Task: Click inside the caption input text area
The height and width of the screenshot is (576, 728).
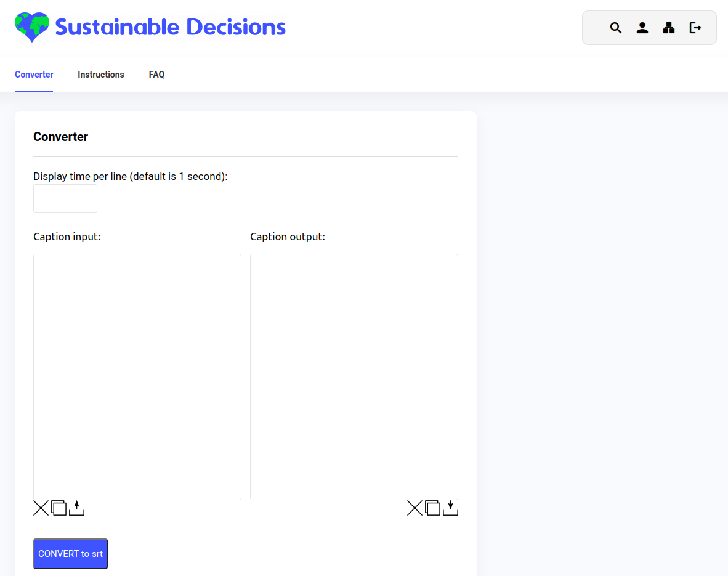Action: coord(137,376)
